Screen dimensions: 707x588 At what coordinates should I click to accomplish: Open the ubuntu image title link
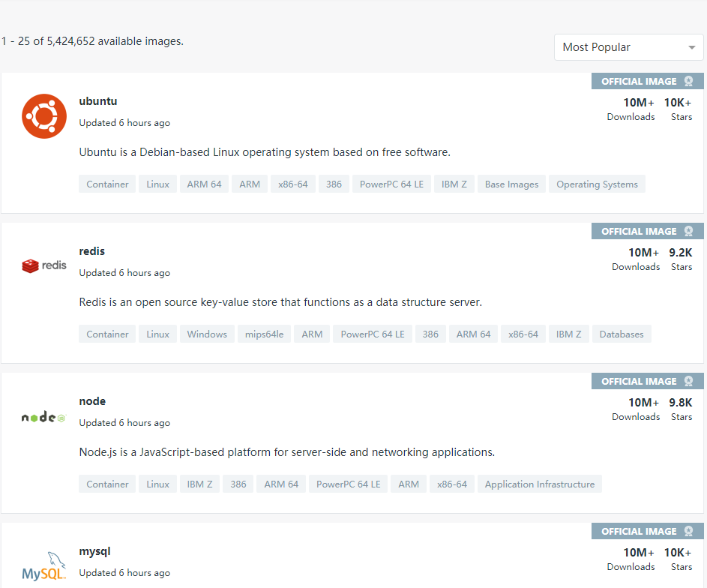(x=98, y=101)
